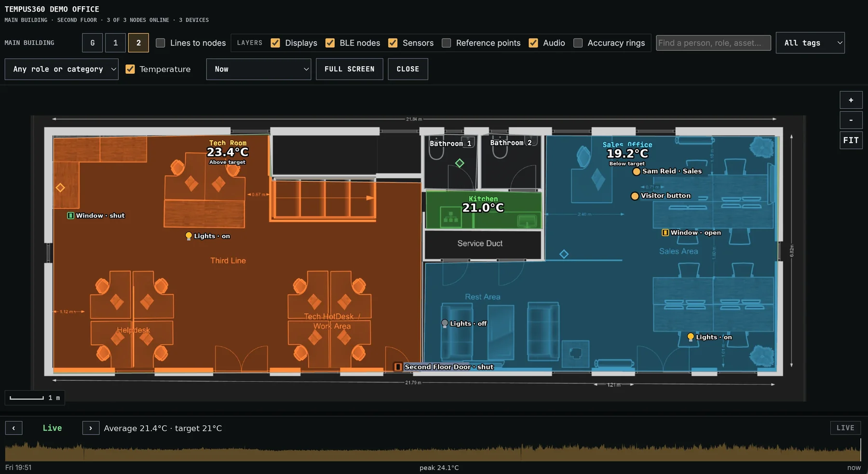This screenshot has height=474, width=868.
Task: Click Average 21.4°C target 21°C text
Action: (x=163, y=428)
